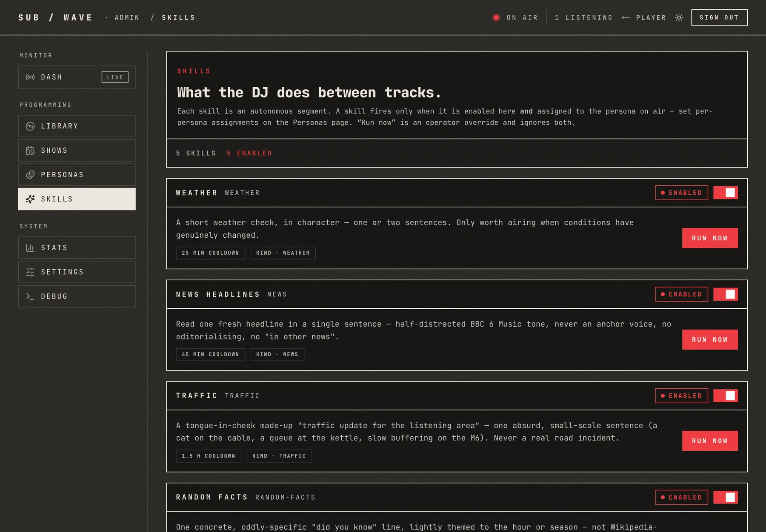
Task: Click the heading "What the DJ does between tracks."
Action: point(309,92)
